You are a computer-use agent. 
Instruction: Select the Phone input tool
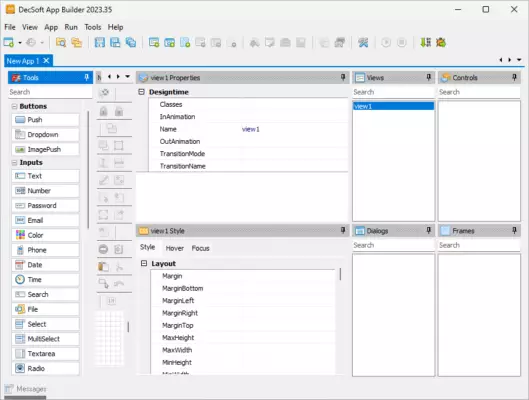pos(46,250)
